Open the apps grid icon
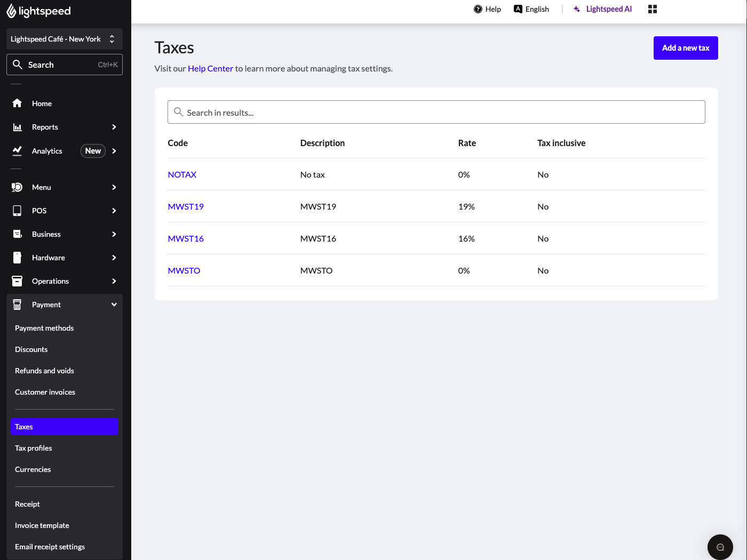 (652, 9)
